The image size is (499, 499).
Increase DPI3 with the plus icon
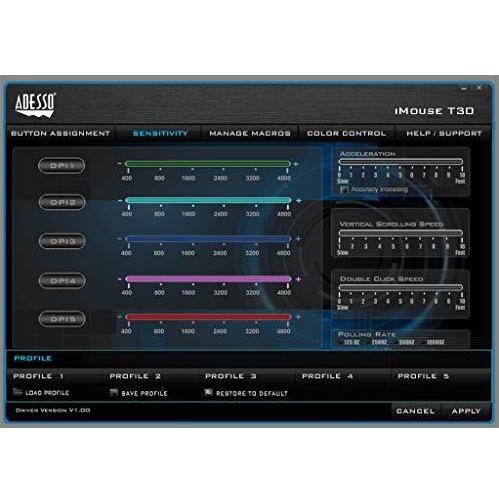click(298, 239)
